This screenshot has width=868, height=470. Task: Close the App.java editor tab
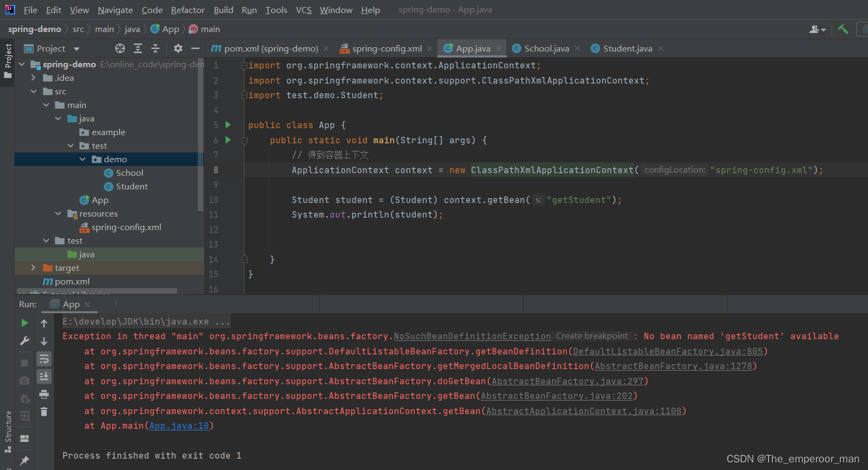(x=499, y=48)
